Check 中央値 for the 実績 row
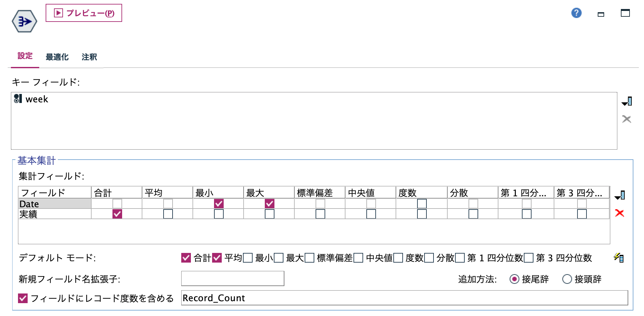The width and height of the screenshot is (644, 316). 371,214
